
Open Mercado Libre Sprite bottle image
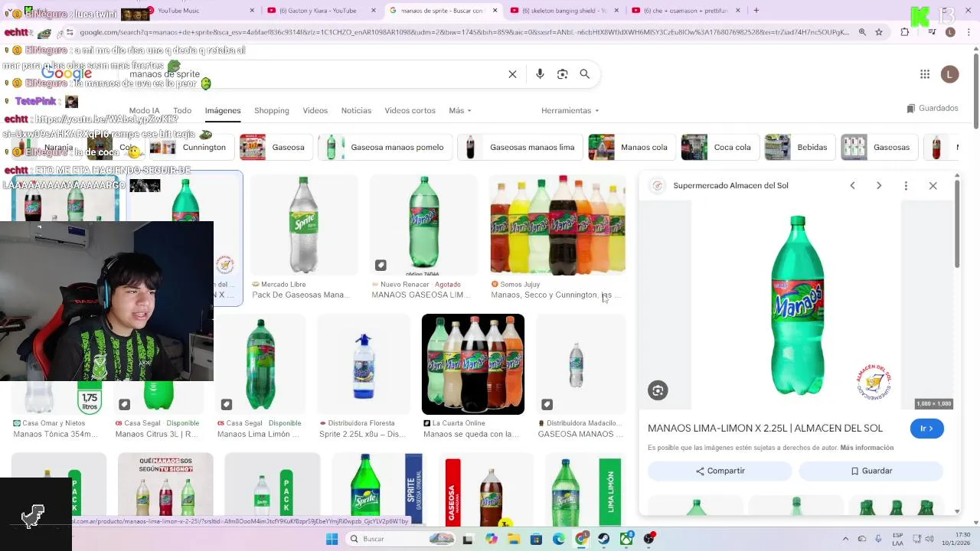pyautogui.click(x=303, y=225)
